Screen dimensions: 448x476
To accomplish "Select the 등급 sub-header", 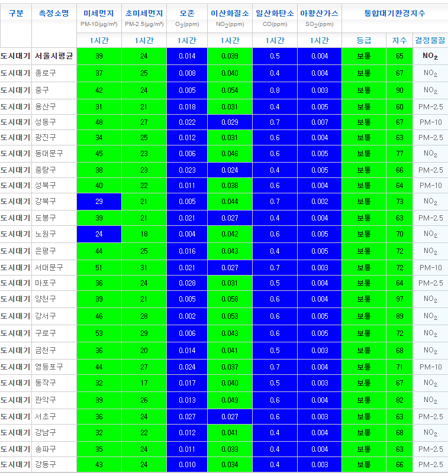I will 364,40.
